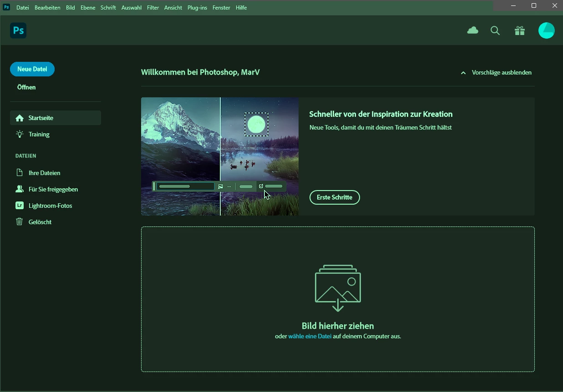Click the Ps icon in title bar
The width and height of the screenshot is (563, 392).
click(x=6, y=7)
